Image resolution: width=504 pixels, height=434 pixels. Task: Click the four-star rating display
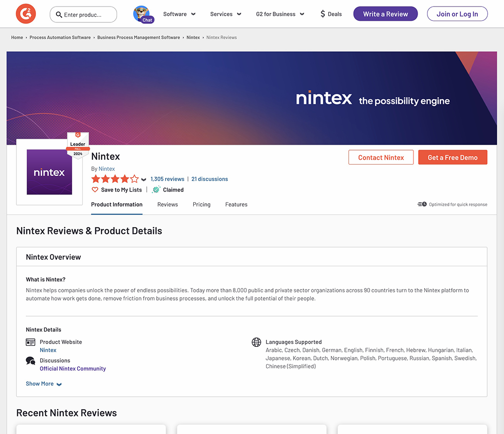(115, 179)
